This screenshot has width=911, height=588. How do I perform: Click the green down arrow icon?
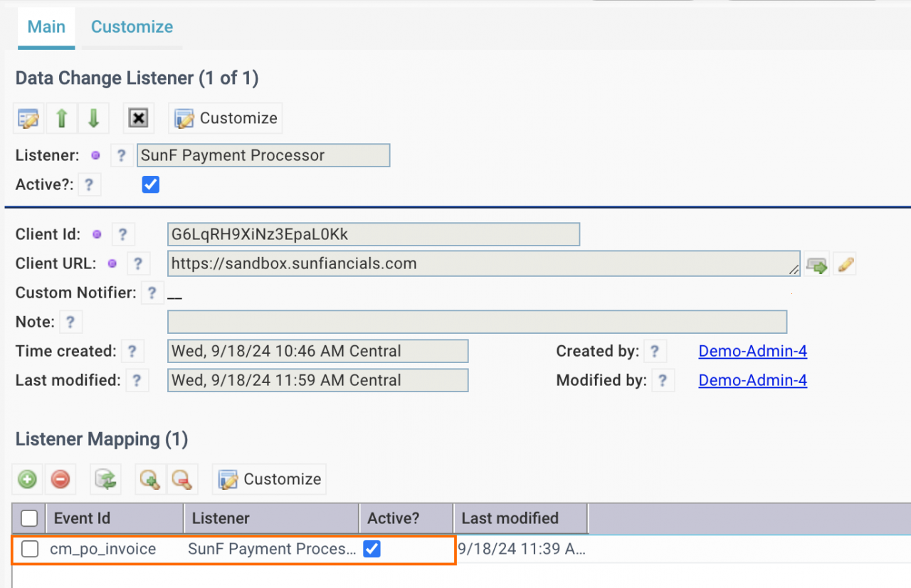93,118
